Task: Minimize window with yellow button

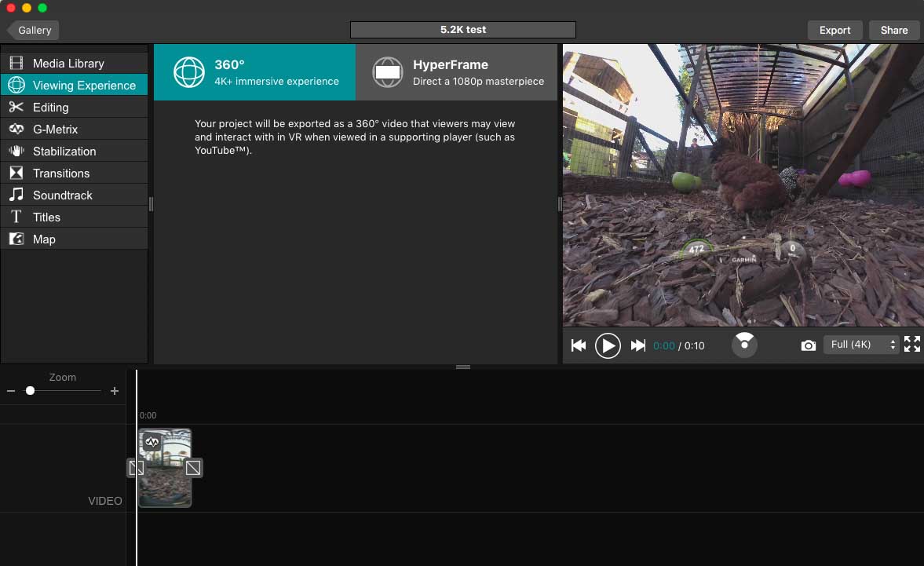Action: [x=27, y=8]
